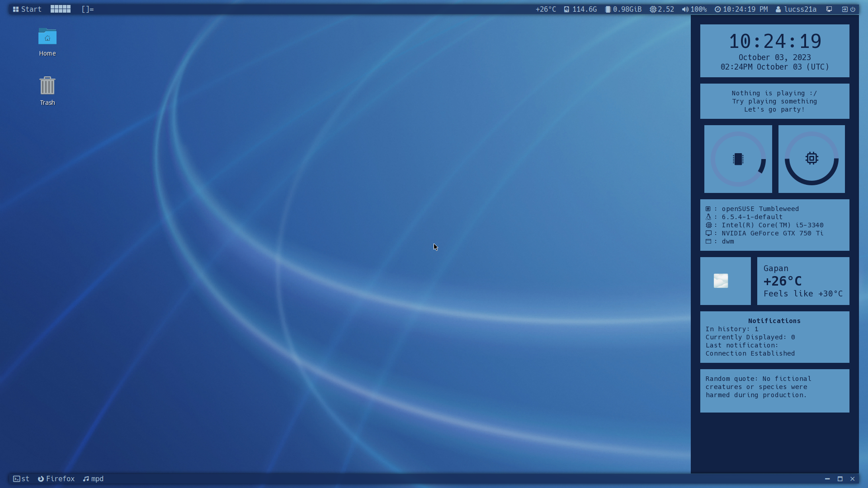Screen dimensions: 868x488
Task: Click the power icon in the top bar
Action: 853,9
